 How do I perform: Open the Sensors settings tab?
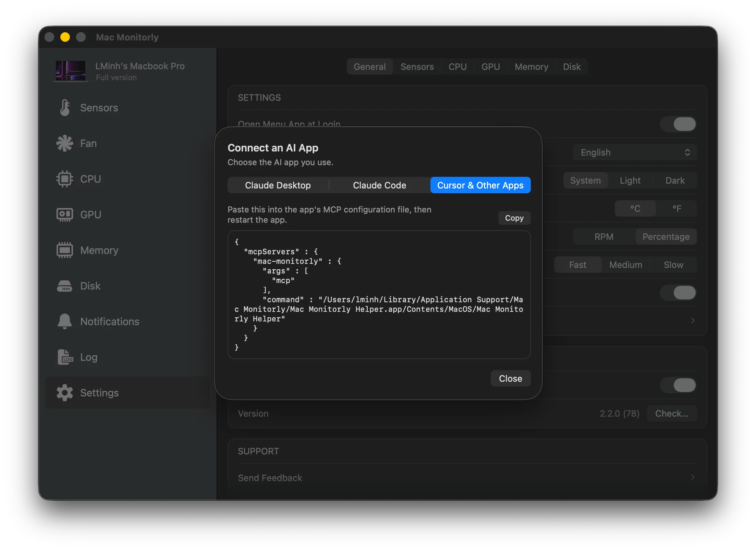click(x=417, y=66)
